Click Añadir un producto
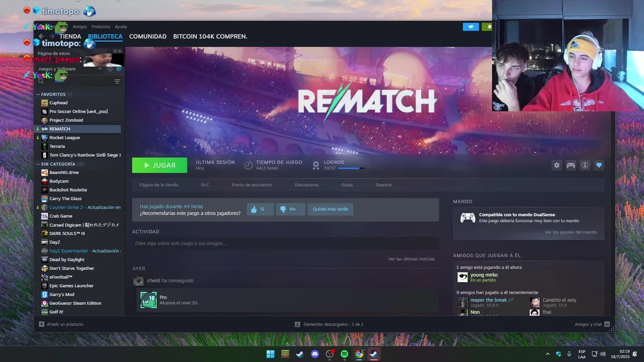This screenshot has width=644, height=362. coord(61,324)
